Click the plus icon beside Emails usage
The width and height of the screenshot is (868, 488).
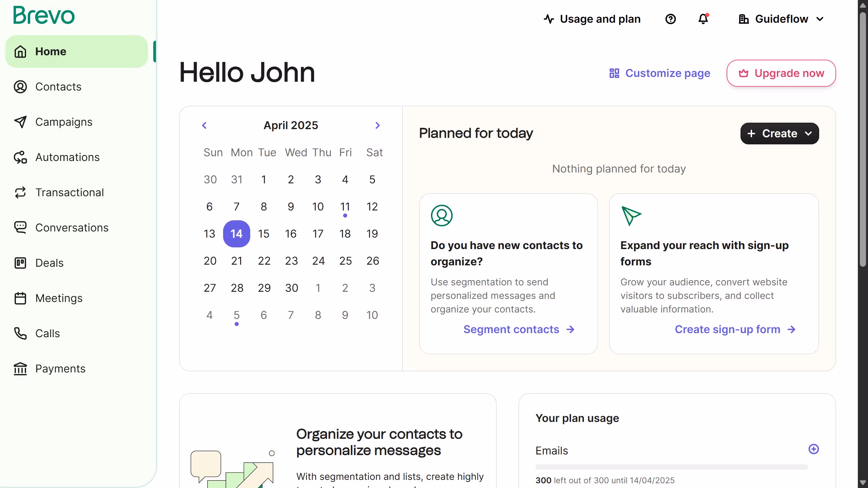(x=813, y=449)
